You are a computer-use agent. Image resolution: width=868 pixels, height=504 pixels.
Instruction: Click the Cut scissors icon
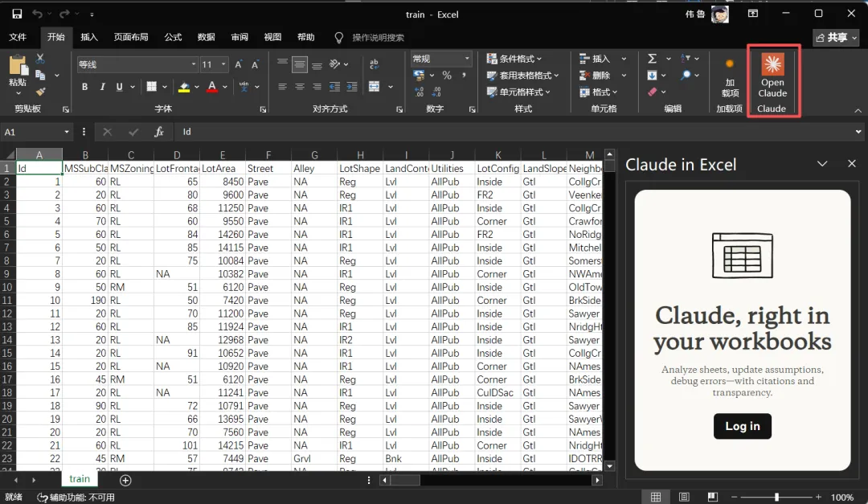[x=40, y=59]
